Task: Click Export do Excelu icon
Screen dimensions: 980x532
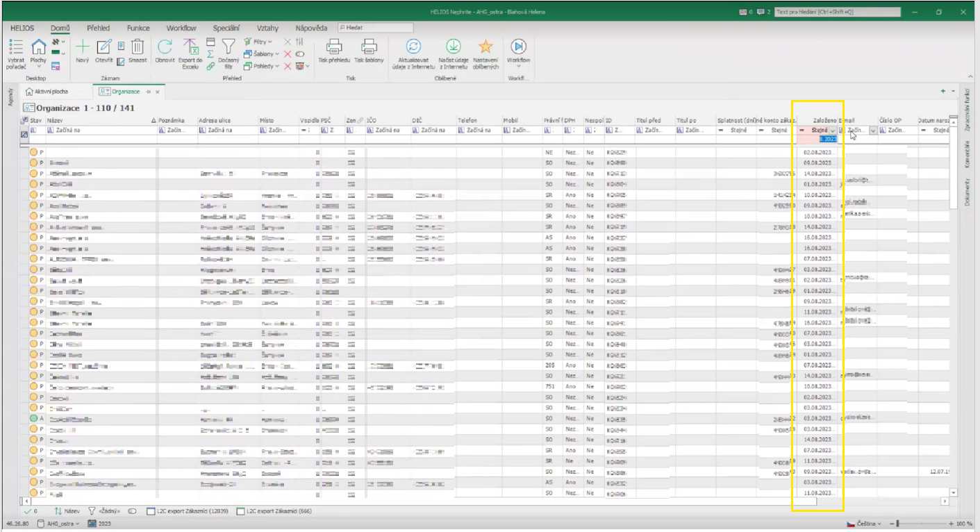Action: point(191,47)
